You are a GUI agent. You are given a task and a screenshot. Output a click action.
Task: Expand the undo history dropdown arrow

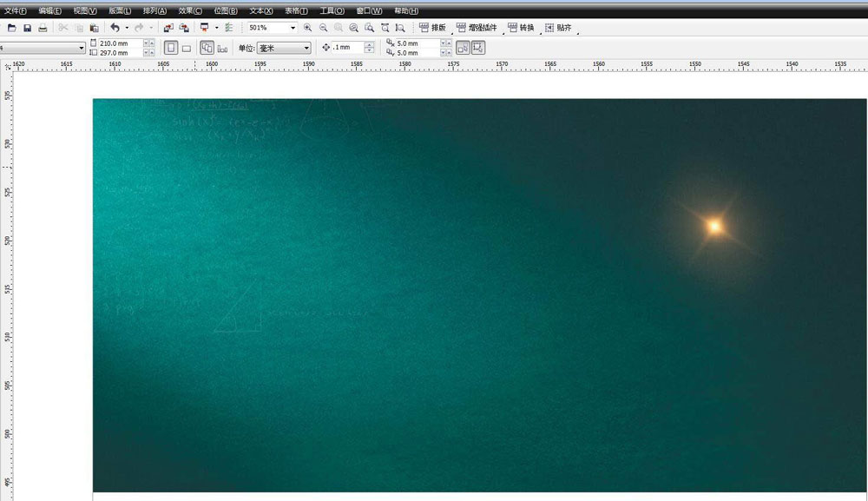click(127, 28)
